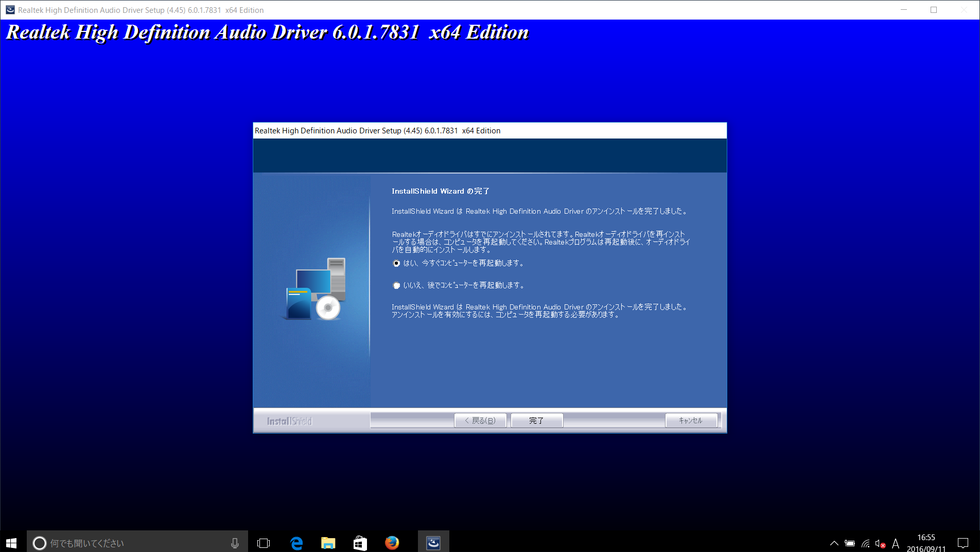Image resolution: width=980 pixels, height=552 pixels.
Task: Click the inner dialog title bar text
Action: tap(377, 131)
